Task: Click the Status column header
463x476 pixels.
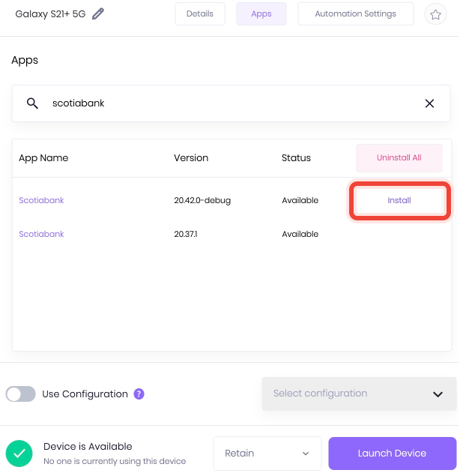Action: coord(296,158)
